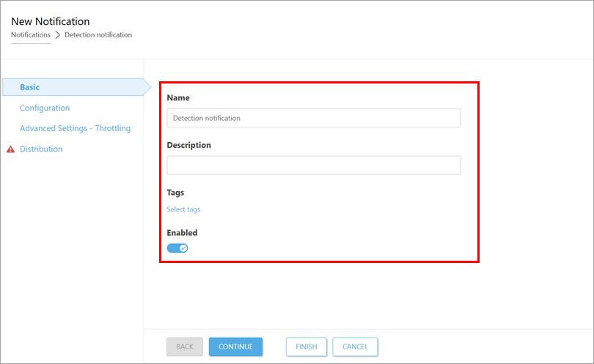
Task: Focus the Name input field
Action: [x=313, y=118]
